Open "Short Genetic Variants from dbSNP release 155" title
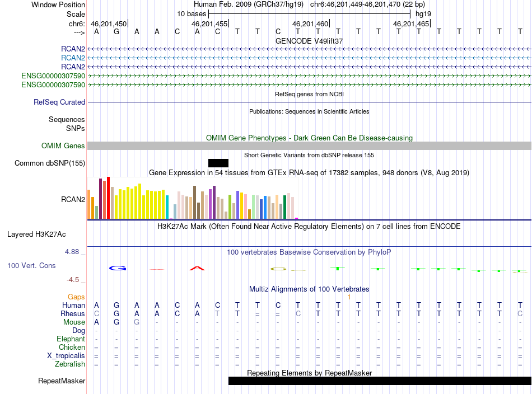The height and width of the screenshot is (394, 532). [x=309, y=155]
